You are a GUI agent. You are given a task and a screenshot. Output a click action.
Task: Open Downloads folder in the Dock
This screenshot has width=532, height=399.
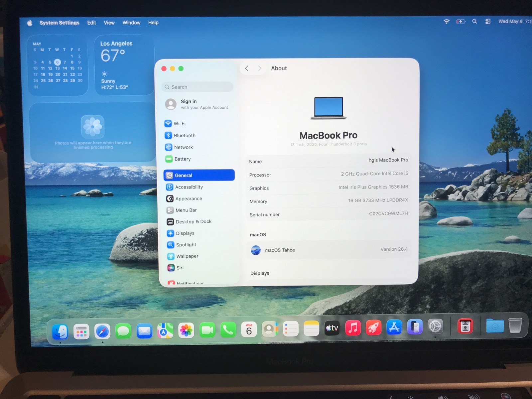pos(495,326)
